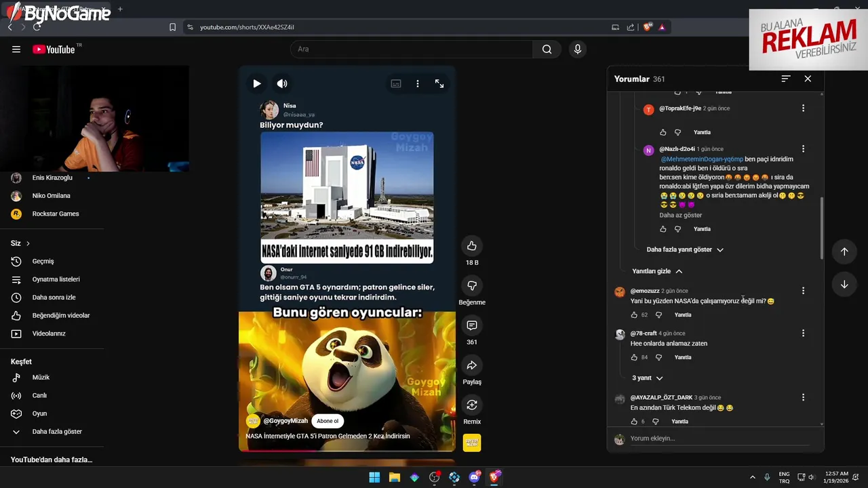Bookmark page with browser bookmark icon
Viewport: 868px width, 488px height.
click(172, 27)
